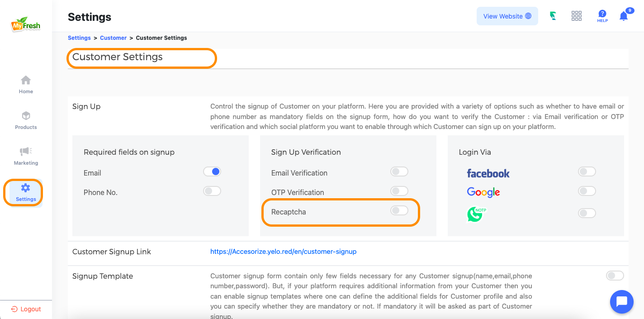Enable the Signup Template toggle
Viewport: 644px width, 319px height.
615,276
